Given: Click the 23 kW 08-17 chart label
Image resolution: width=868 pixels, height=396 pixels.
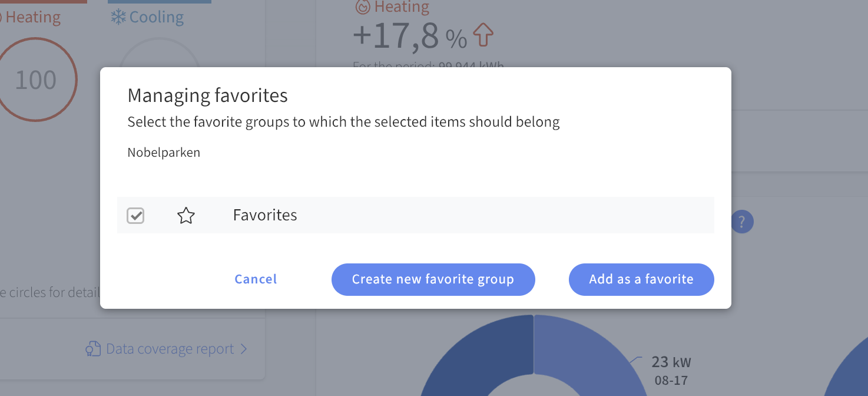Looking at the screenshot, I should tap(671, 370).
